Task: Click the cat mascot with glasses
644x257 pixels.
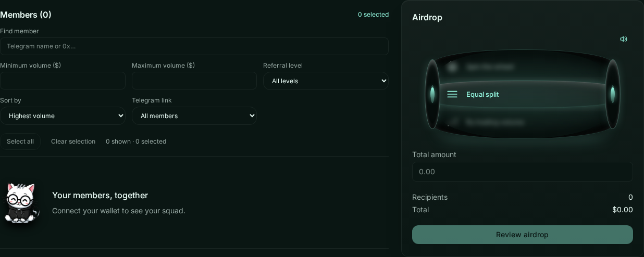Action: [21, 203]
